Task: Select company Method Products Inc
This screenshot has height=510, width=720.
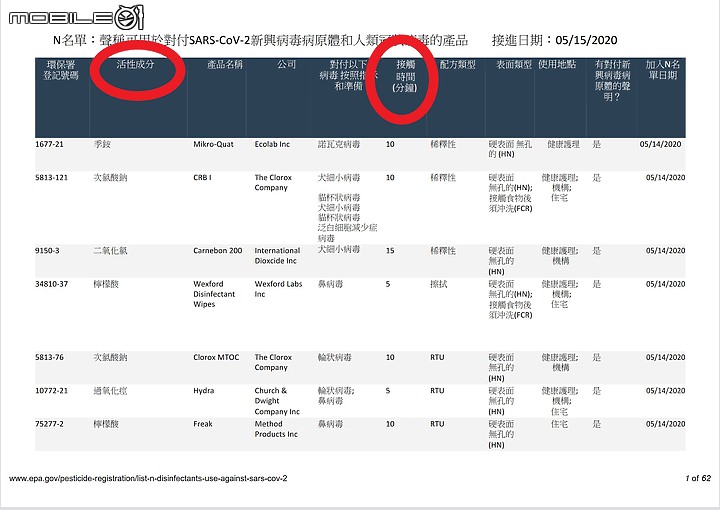Action: click(x=276, y=429)
